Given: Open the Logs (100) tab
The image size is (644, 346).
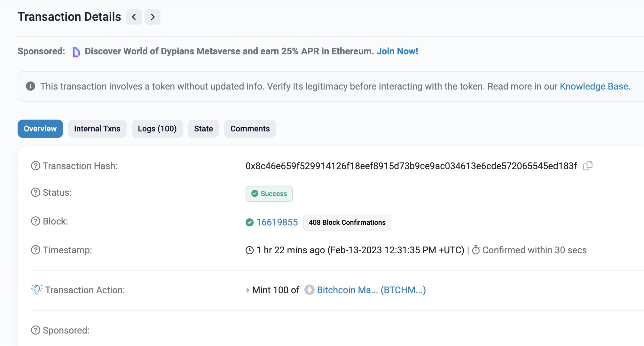Looking at the screenshot, I should [x=157, y=129].
